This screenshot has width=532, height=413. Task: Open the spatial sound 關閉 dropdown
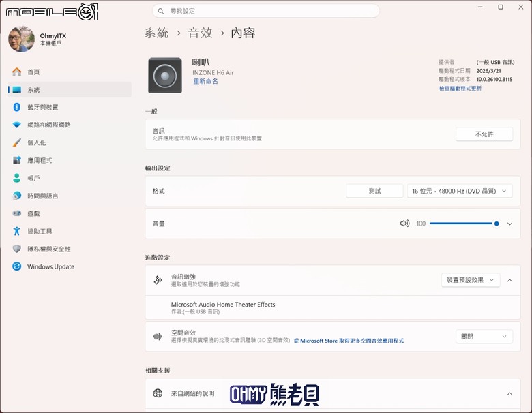pyautogui.click(x=484, y=337)
